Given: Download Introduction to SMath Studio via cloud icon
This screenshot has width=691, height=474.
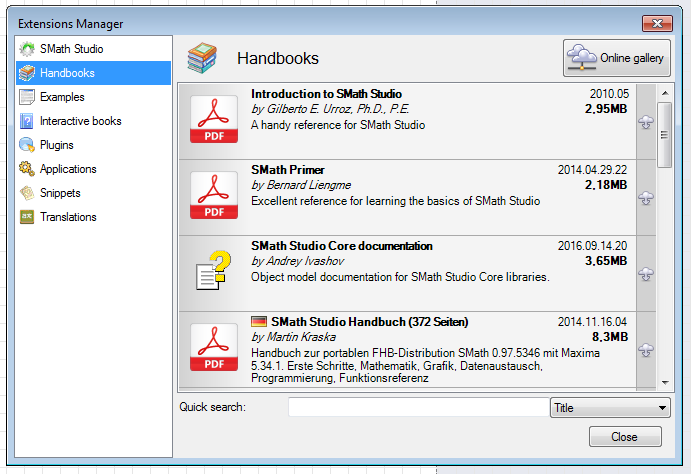Looking at the screenshot, I should [x=645, y=122].
